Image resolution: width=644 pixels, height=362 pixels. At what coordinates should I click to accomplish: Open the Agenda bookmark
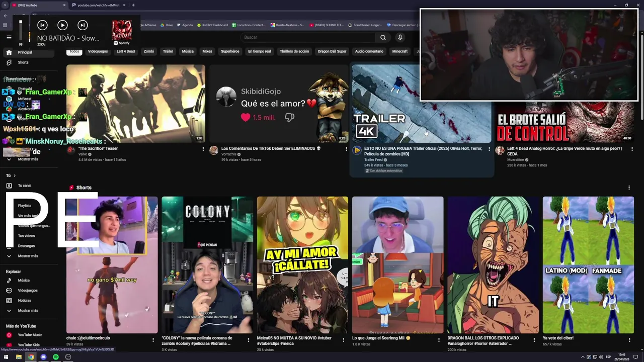pos(185,25)
